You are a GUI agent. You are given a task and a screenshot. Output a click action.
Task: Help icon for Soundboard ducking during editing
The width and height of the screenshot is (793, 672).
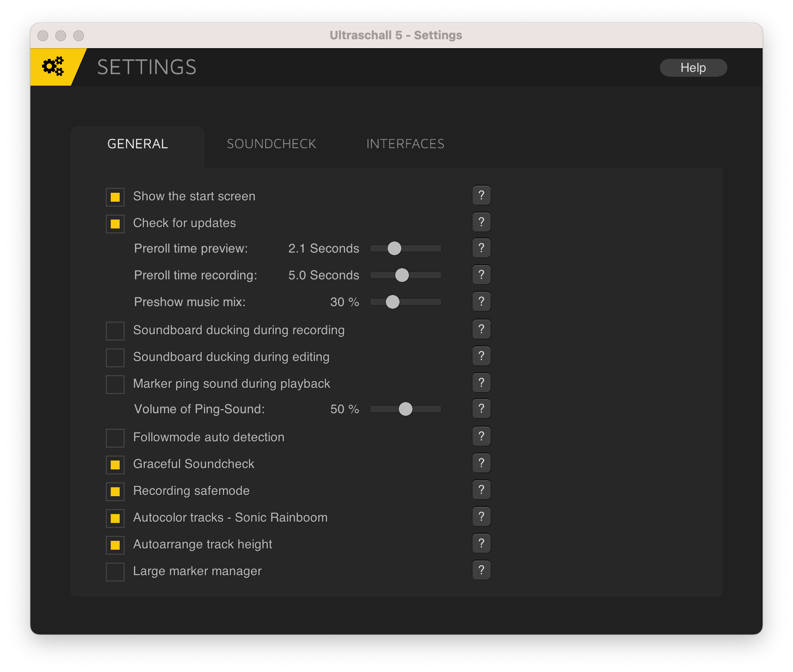[x=481, y=356]
